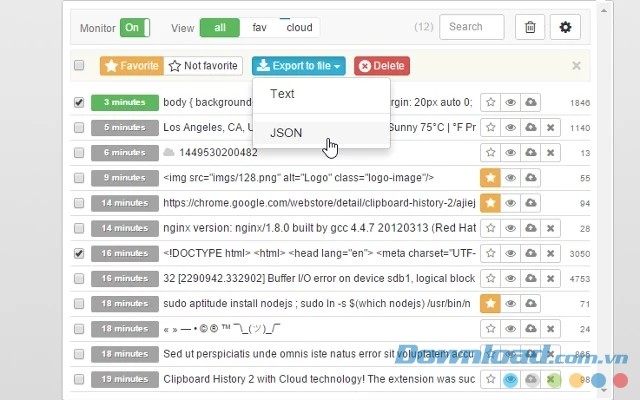Switch view to the fav tab

(259, 28)
